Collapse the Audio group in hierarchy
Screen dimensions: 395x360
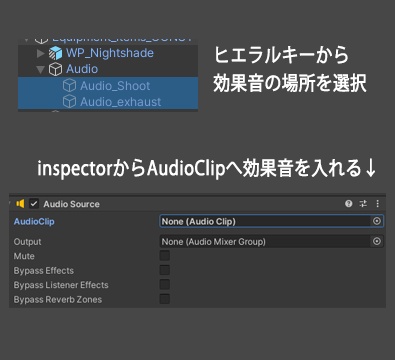tap(40, 69)
